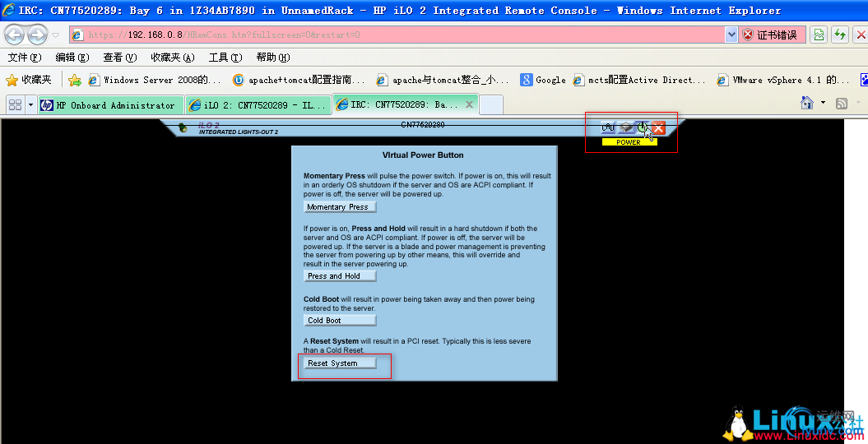
Task: Open Google favorite link
Action: coord(543,81)
